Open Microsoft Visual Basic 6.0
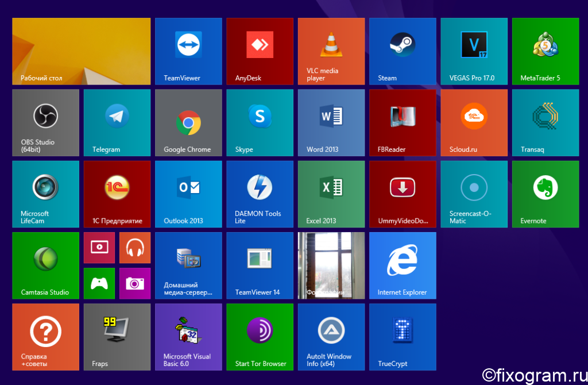588x385 pixels. [188, 337]
